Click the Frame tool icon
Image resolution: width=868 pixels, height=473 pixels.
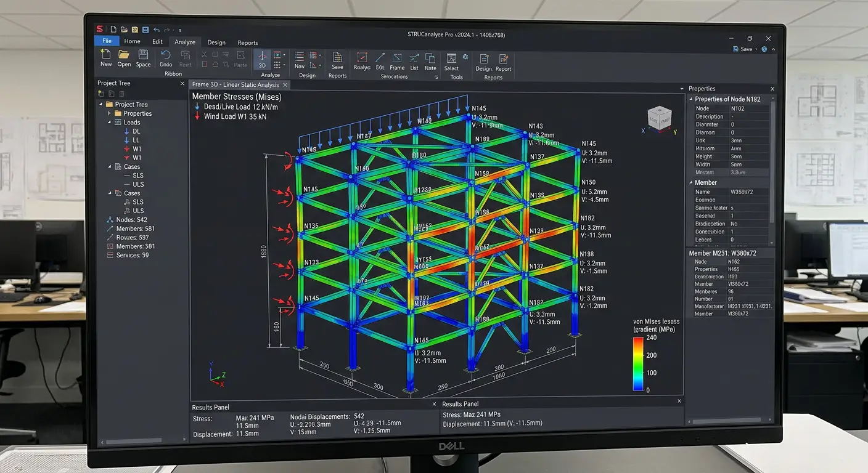(x=397, y=58)
